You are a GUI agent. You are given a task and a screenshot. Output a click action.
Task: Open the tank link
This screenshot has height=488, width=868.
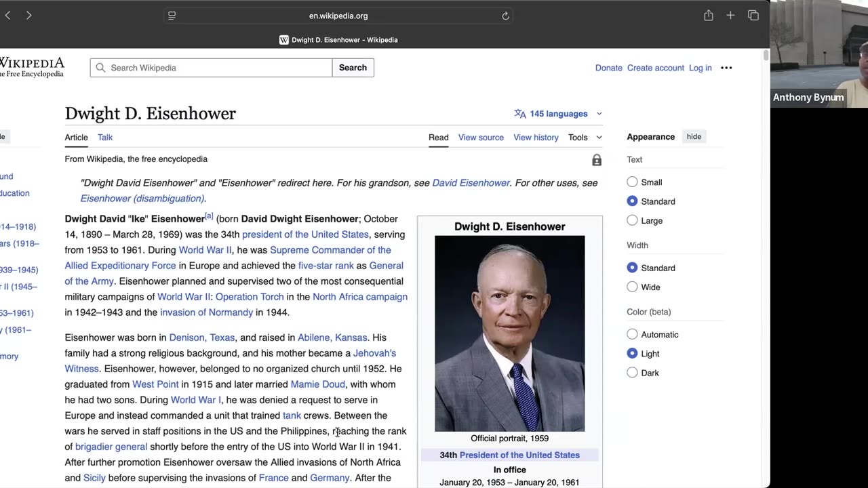click(x=292, y=415)
